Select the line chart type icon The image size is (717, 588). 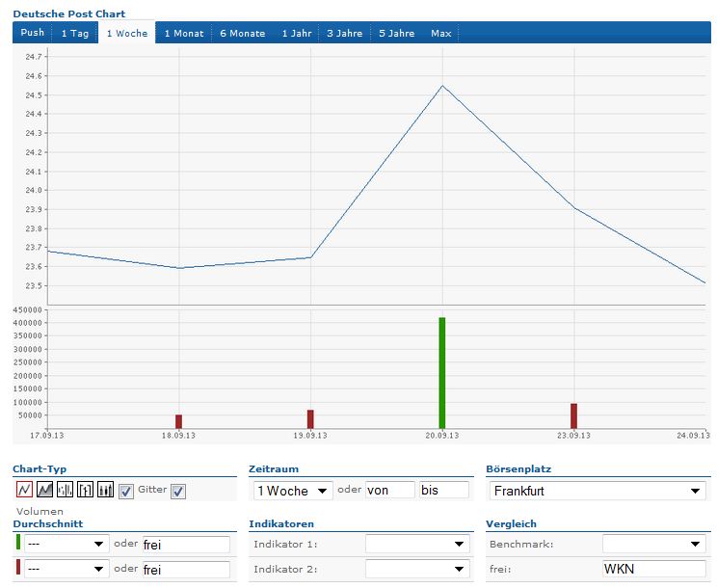(x=24, y=490)
